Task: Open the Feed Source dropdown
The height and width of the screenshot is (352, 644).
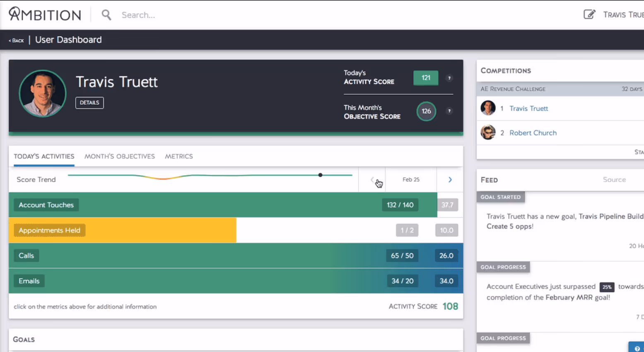Action: (614, 180)
